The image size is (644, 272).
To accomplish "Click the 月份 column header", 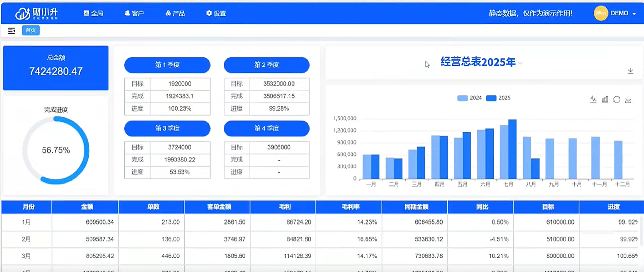I will [27, 207].
